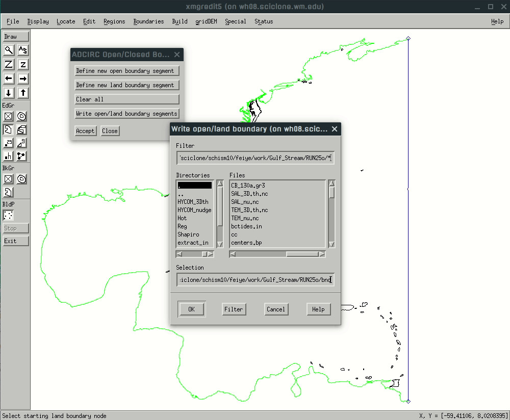
Task: Select the magnifier zoom tool
Action: [9, 50]
